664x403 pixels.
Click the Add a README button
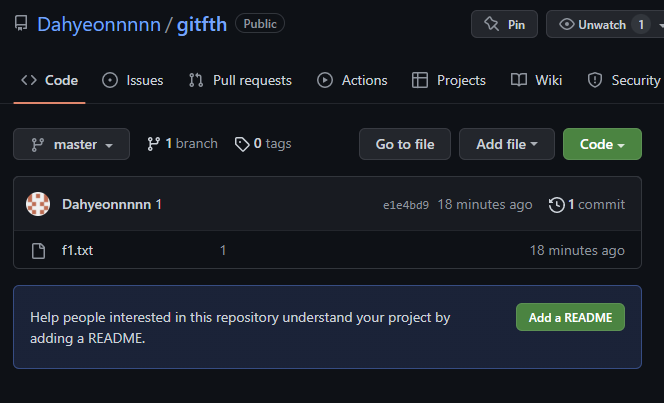click(x=570, y=317)
